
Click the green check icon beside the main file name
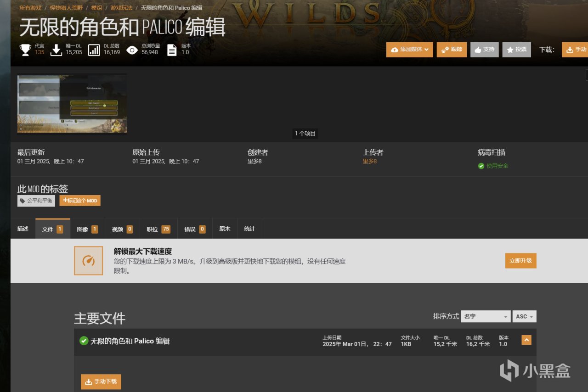click(x=84, y=341)
